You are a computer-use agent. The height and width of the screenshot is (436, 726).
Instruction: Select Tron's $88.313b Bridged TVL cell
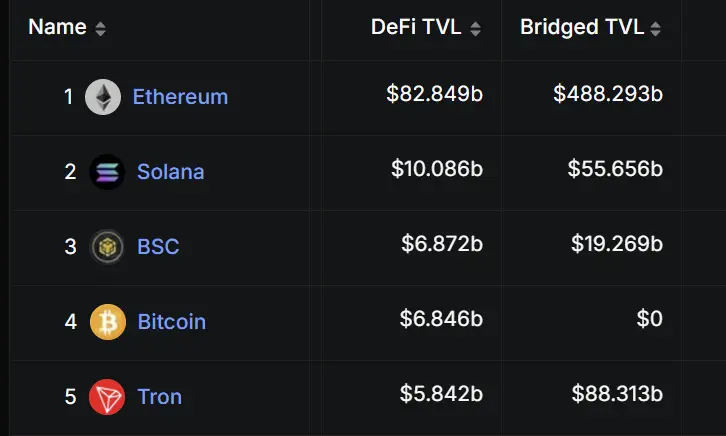point(617,394)
